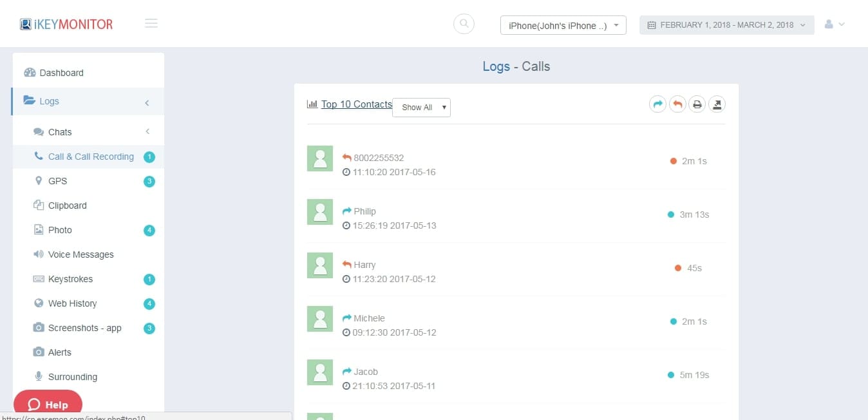Open the search magnifier icon

[x=464, y=24]
